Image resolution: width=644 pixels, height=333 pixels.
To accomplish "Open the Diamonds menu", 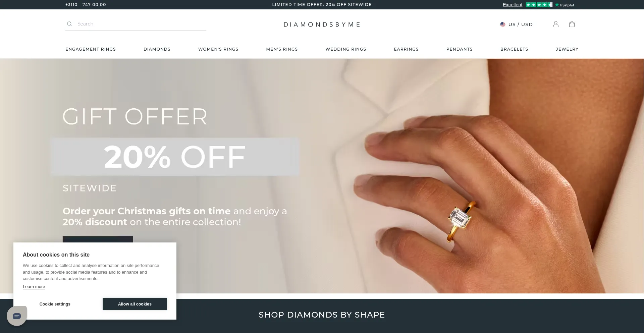I will pyautogui.click(x=157, y=49).
